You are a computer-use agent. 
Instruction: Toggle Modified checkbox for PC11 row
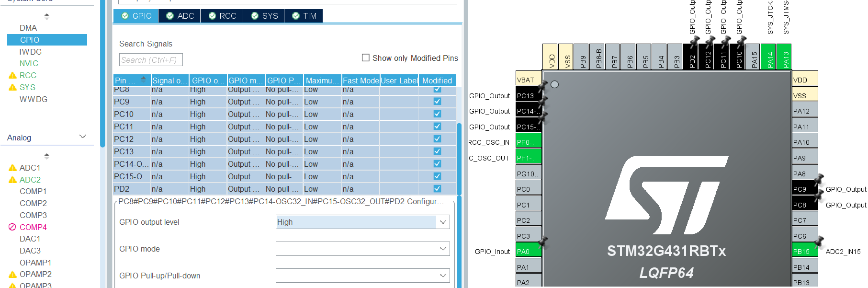click(x=437, y=126)
